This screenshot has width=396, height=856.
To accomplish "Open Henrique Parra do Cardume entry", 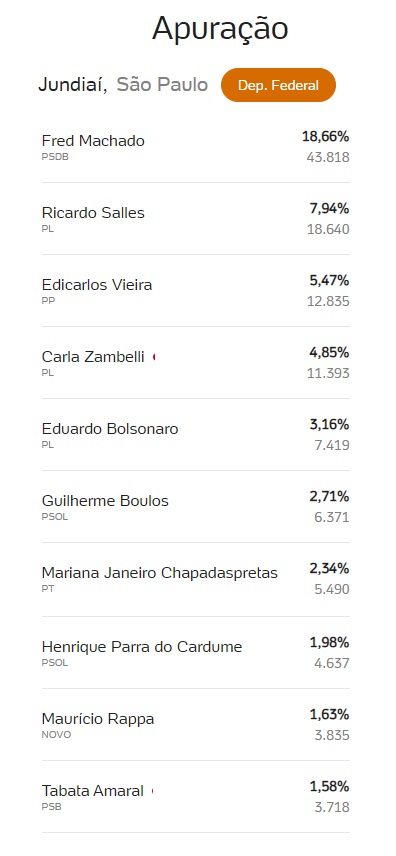I will [196, 653].
